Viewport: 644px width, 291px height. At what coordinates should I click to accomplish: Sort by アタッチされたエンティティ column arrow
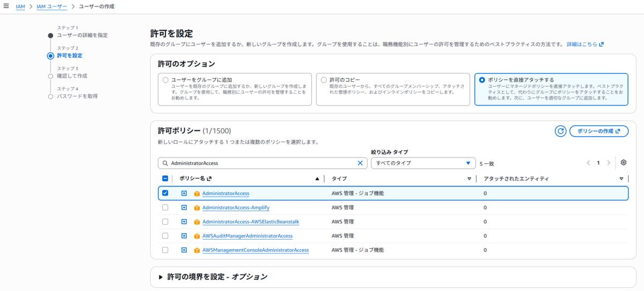pyautogui.click(x=621, y=178)
